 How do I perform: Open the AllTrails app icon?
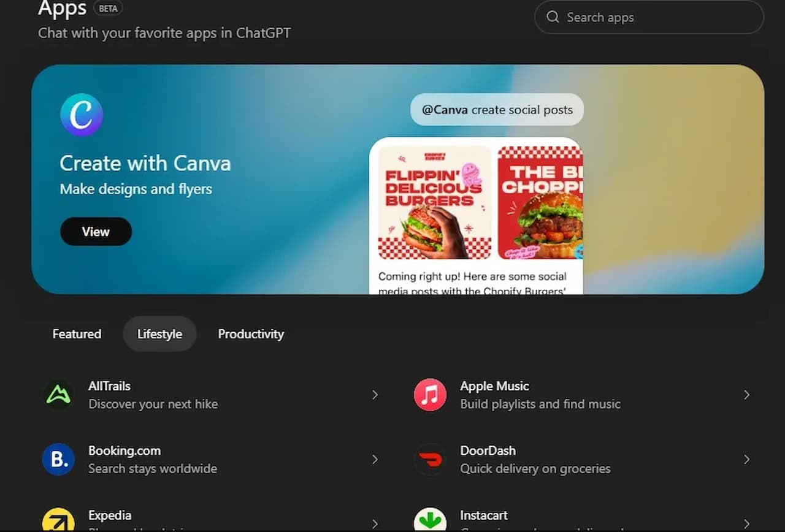pos(58,395)
